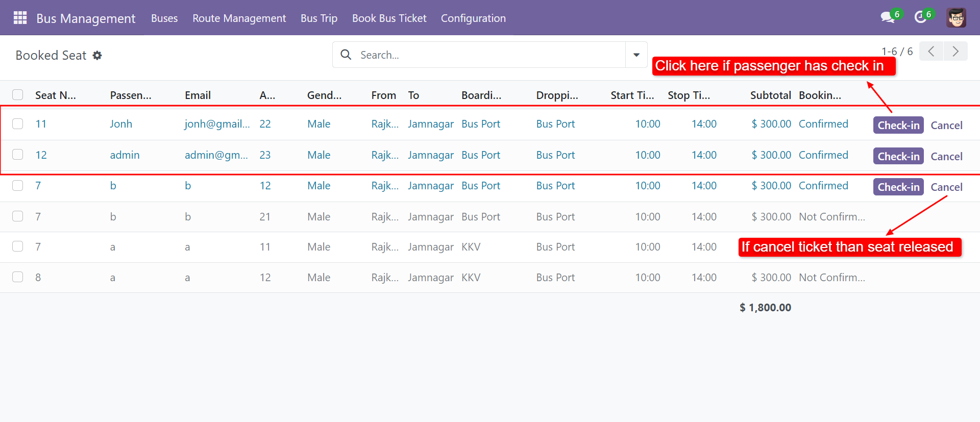Click Cancel for seat 7 confirmed row
Screen dimensions: 980x422
946,187
